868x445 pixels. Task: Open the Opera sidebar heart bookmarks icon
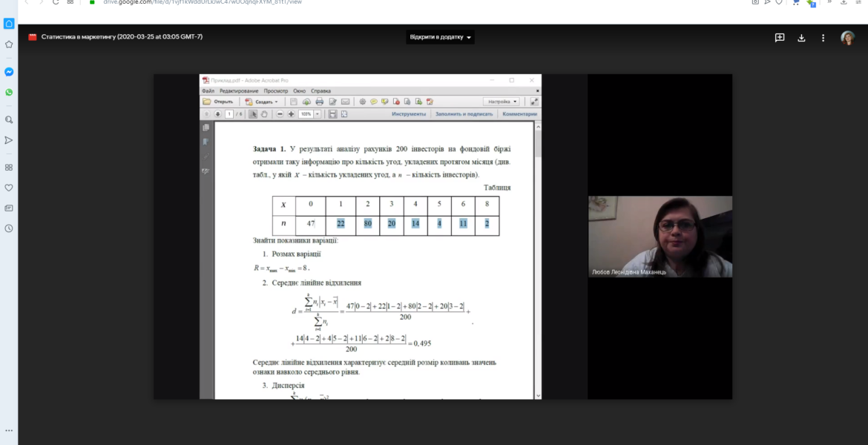[x=9, y=188]
